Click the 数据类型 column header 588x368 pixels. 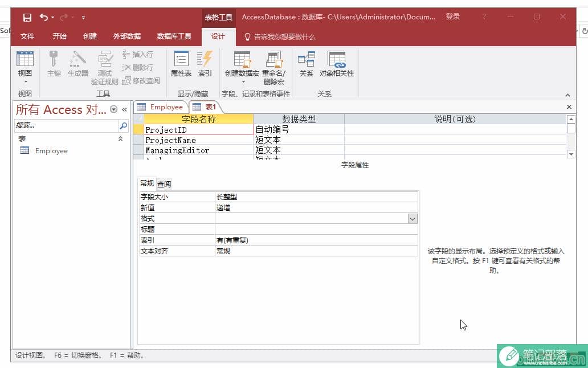299,119
